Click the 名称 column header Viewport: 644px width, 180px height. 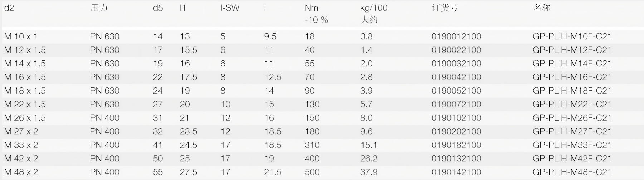[x=542, y=8]
